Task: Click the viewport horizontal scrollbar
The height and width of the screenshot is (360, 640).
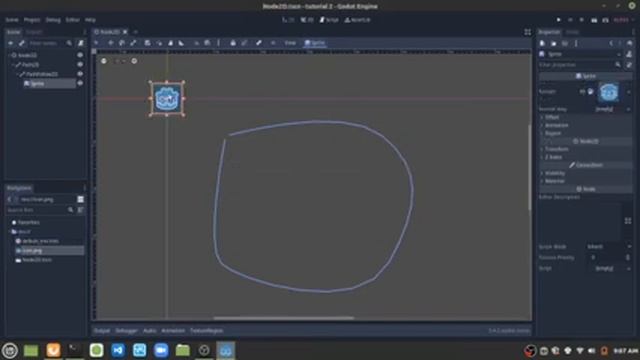Action: tap(284, 318)
